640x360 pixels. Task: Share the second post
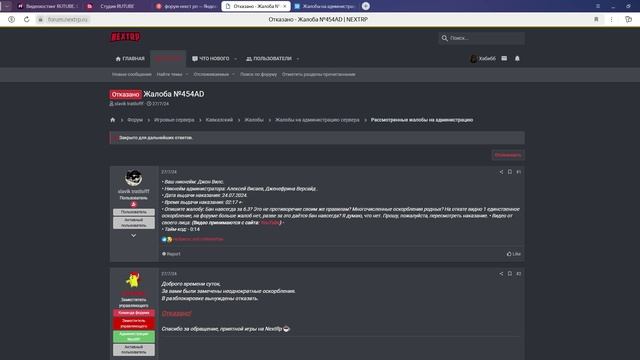tap(501, 274)
